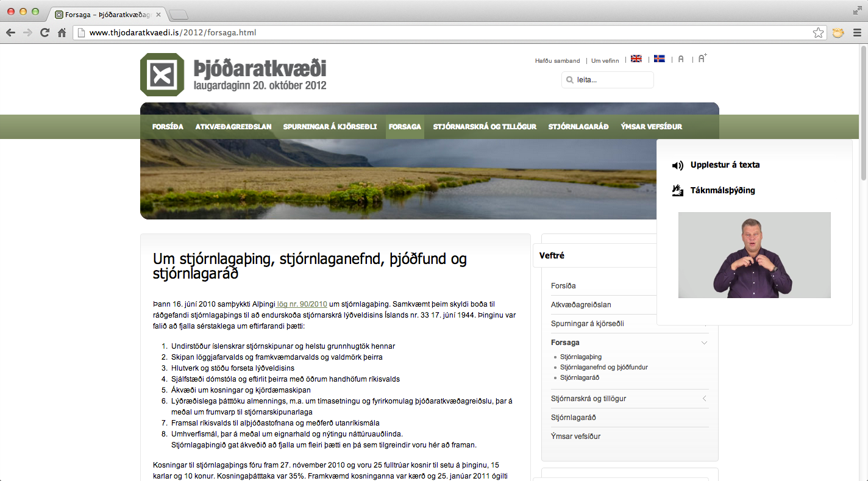Viewport: 868px width, 481px height.
Task: Open the Chrome hamburger menu
Action: click(x=857, y=33)
